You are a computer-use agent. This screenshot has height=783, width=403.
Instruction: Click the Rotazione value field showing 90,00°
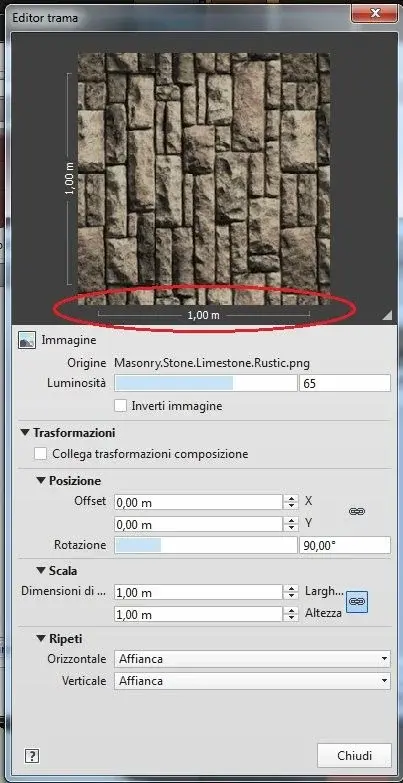pos(345,545)
